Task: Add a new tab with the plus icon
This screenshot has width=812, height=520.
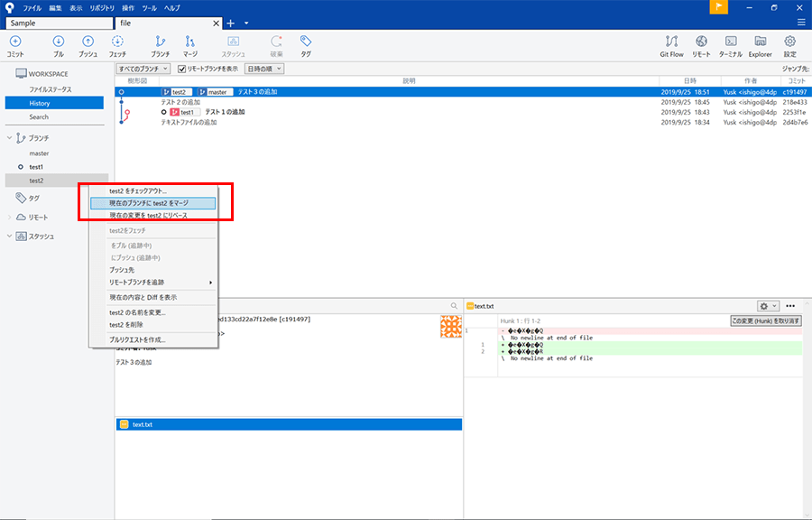Action: [230, 23]
